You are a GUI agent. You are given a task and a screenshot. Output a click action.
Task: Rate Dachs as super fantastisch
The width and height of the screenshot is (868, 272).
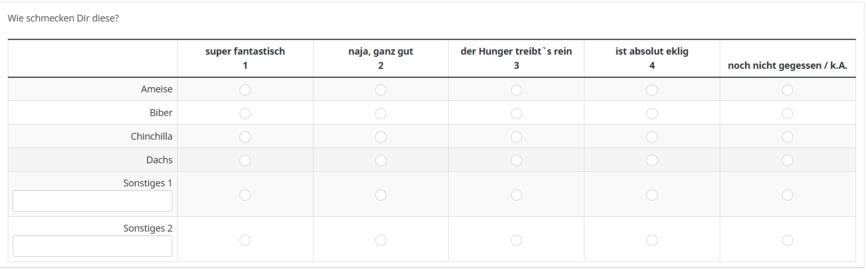point(245,160)
